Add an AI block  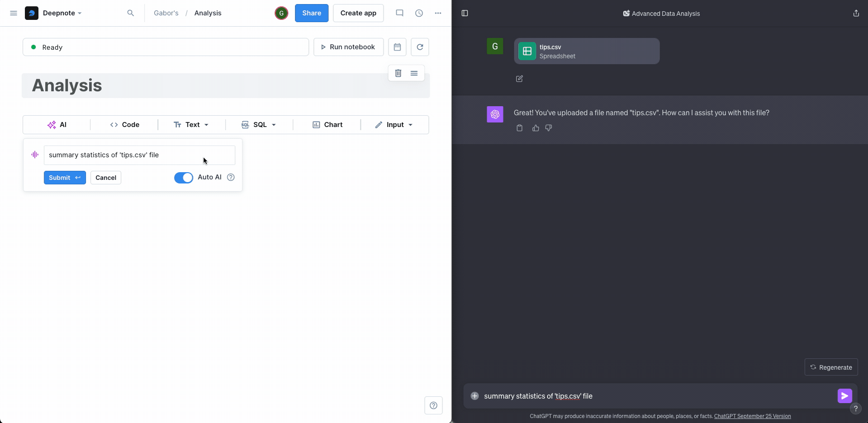coord(57,125)
